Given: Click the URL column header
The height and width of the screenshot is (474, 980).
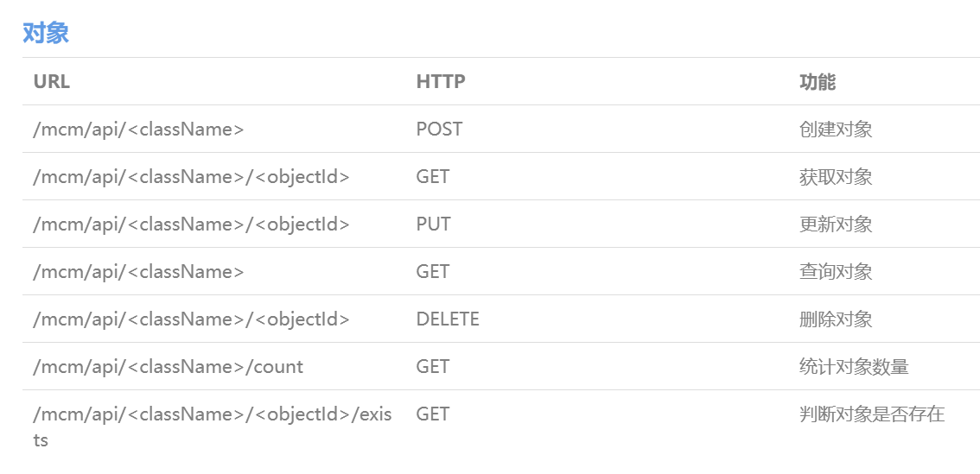Looking at the screenshot, I should tap(51, 82).
